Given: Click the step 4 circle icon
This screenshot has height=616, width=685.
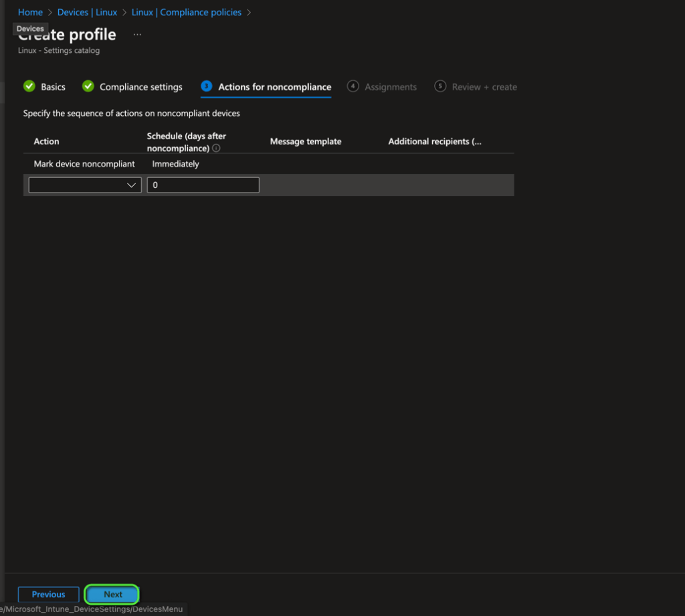Looking at the screenshot, I should tap(353, 86).
